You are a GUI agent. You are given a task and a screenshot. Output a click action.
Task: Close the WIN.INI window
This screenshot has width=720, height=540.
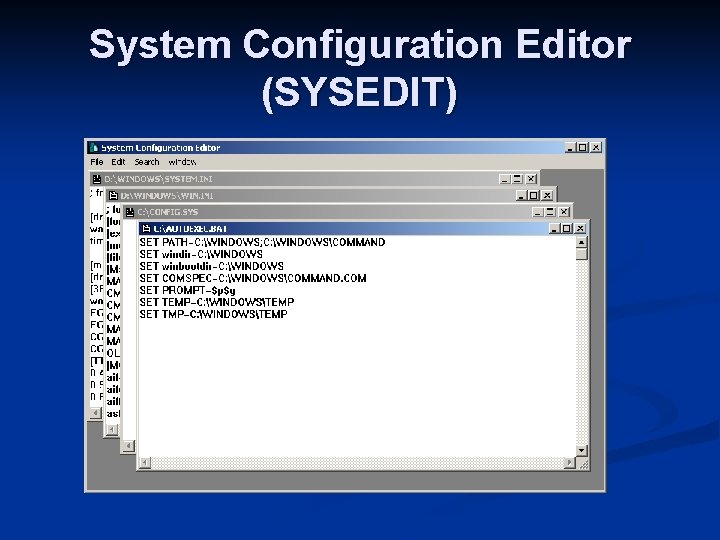[x=547, y=196]
